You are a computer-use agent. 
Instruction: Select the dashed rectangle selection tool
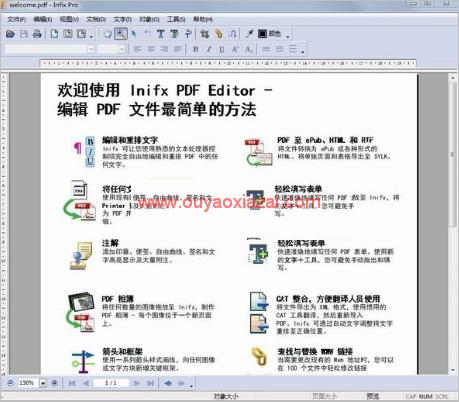pyautogui.click(x=147, y=34)
